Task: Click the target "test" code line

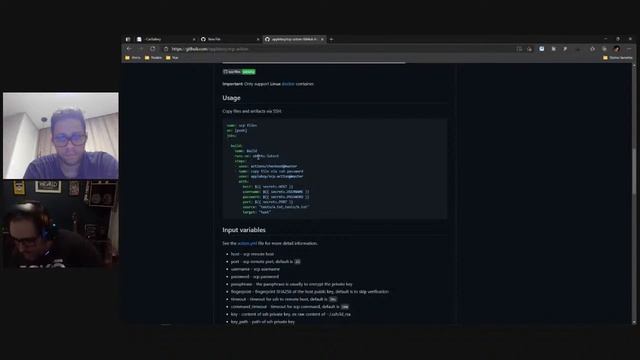Action: [257, 212]
